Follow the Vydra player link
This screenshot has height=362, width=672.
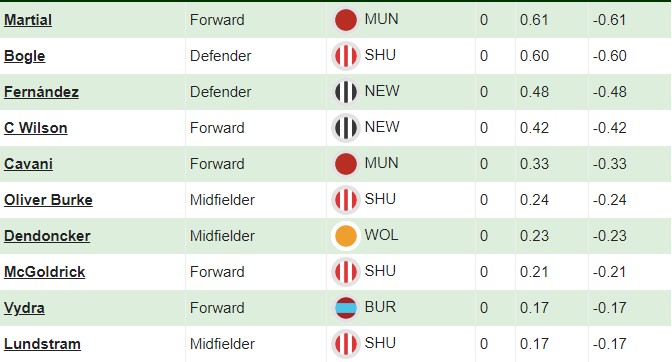click(x=24, y=308)
